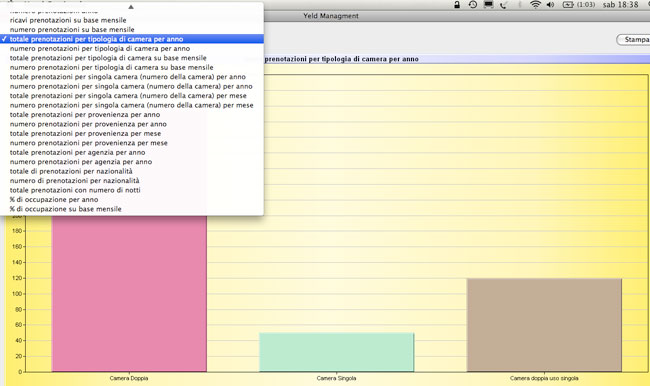Choose '% di occupazione su base mensile'

tap(132, 209)
